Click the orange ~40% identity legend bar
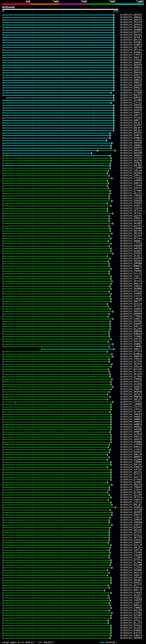146x644 pixels. point(45,4)
